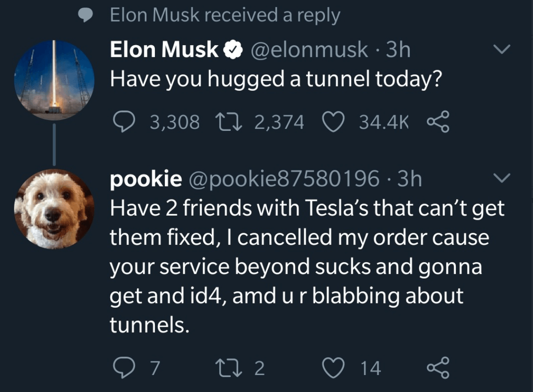Open "Have you hugged a tunnel today?" tweet
533x392 pixels.
pos(275,78)
